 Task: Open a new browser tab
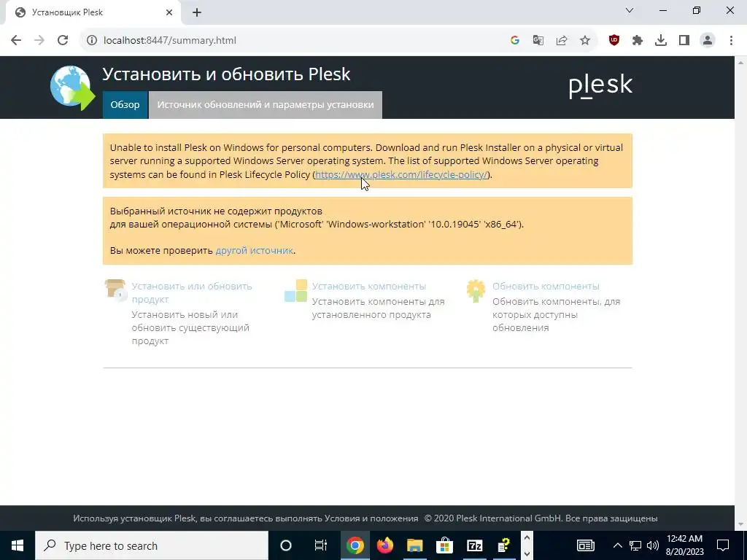click(197, 13)
